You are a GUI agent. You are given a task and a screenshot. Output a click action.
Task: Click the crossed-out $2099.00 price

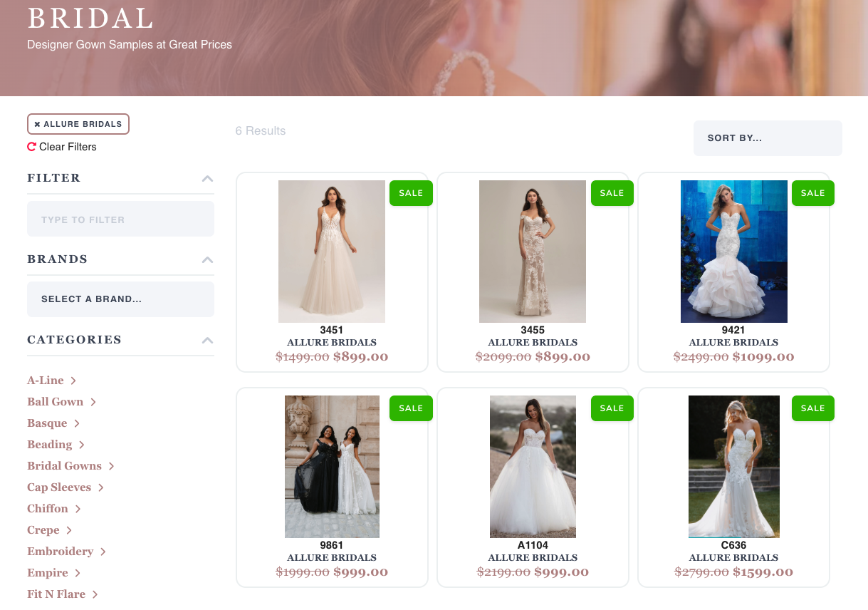[503, 356]
